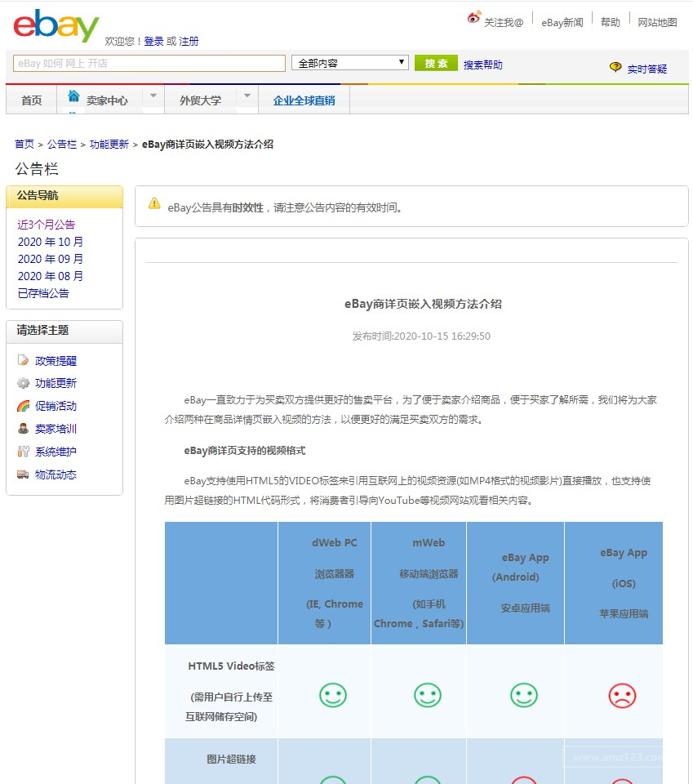693x784 pixels.
Task: Go to the 首页 navigation tab
Action: [32, 100]
